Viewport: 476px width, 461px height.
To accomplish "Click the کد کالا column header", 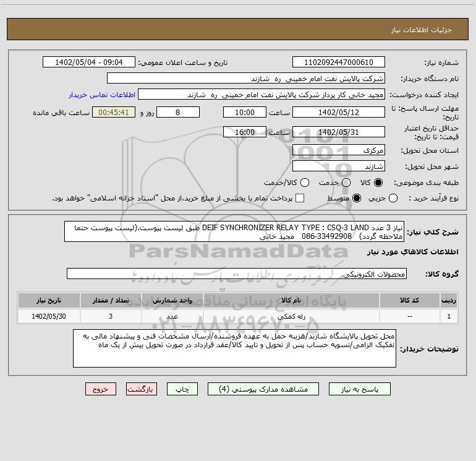I will 409,300.
